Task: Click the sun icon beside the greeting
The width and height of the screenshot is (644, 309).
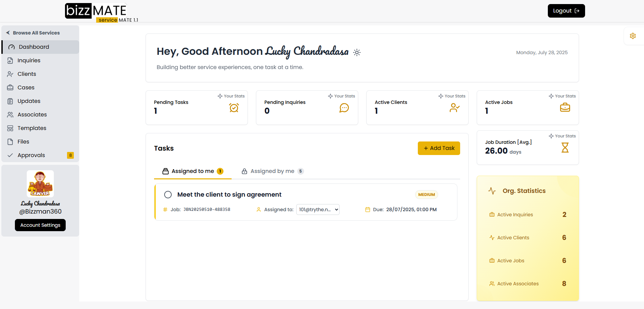Action: click(357, 52)
